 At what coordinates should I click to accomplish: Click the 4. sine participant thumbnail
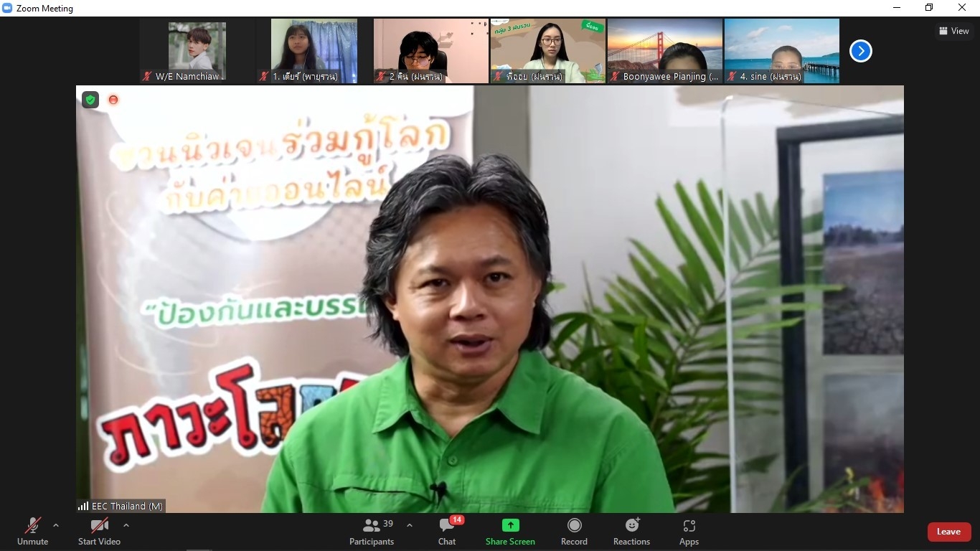[x=781, y=50]
